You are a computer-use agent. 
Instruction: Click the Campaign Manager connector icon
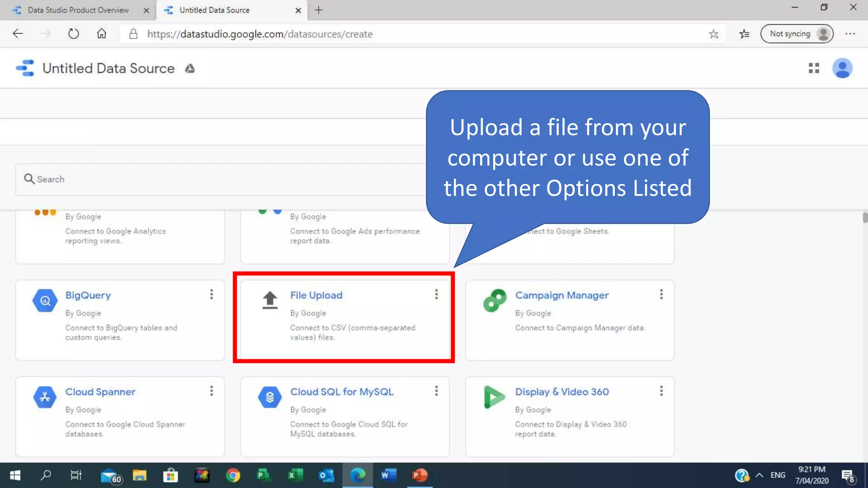coord(495,300)
